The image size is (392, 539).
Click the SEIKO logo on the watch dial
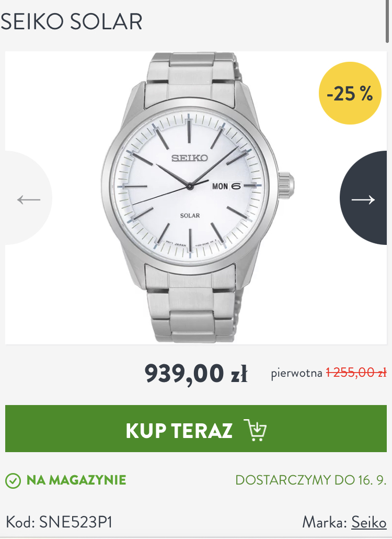190,158
